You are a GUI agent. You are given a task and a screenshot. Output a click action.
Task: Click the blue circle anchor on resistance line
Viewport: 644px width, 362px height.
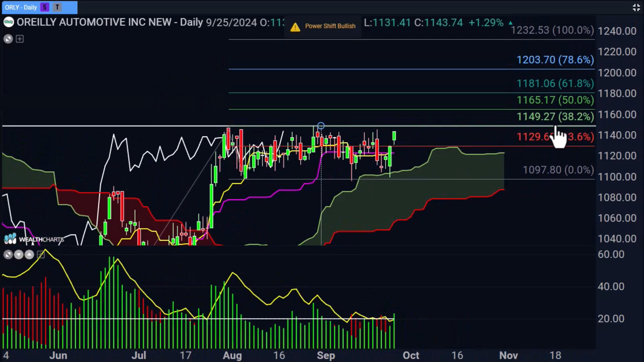pyautogui.click(x=321, y=126)
